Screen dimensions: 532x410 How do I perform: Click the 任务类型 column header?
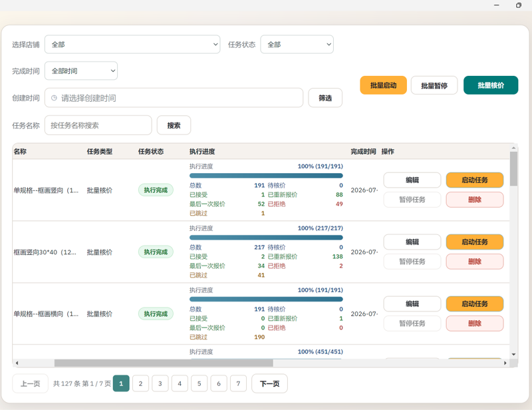click(x=99, y=152)
